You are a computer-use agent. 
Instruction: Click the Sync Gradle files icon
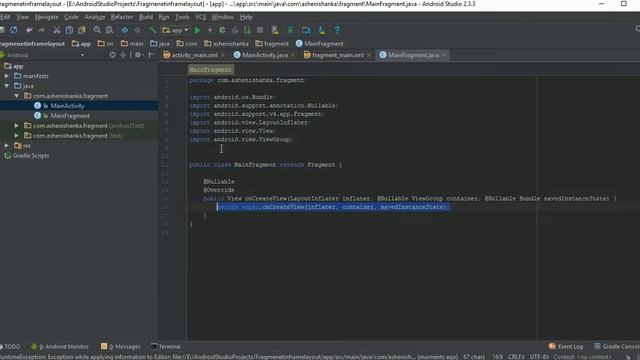291,30
